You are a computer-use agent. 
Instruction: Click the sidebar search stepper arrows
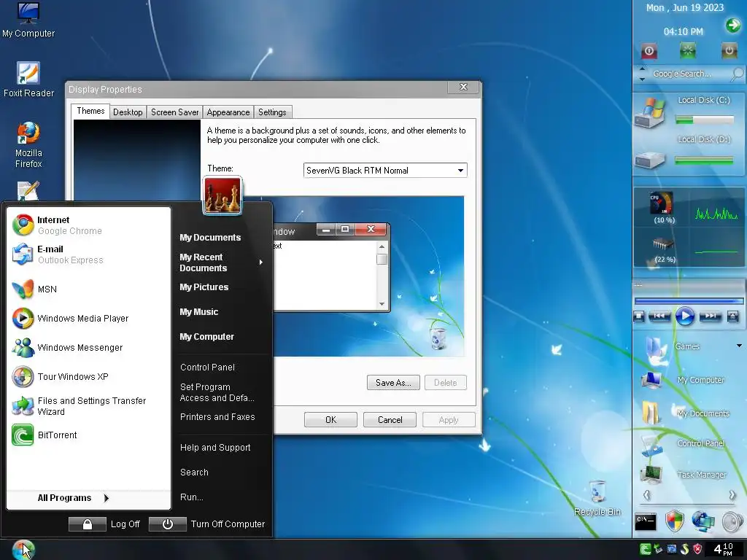tap(642, 74)
